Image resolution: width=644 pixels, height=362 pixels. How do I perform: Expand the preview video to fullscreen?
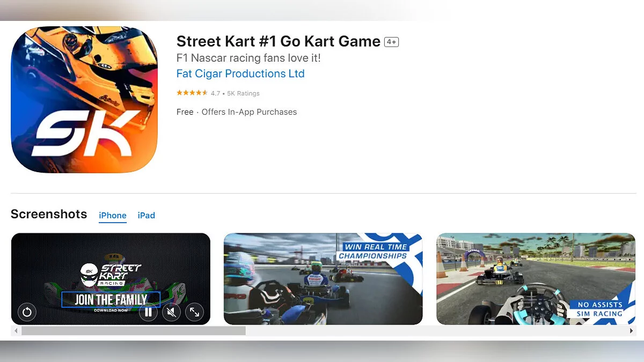194,312
